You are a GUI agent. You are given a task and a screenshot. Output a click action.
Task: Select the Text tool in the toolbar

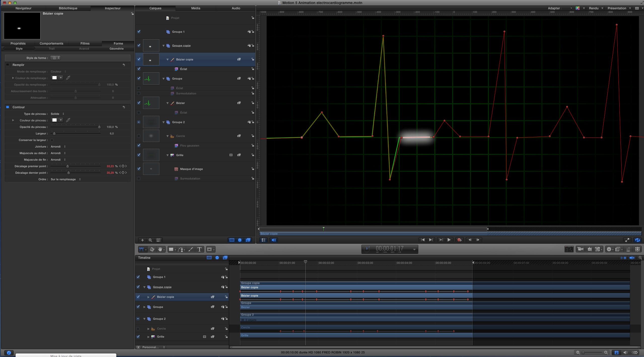[199, 249]
